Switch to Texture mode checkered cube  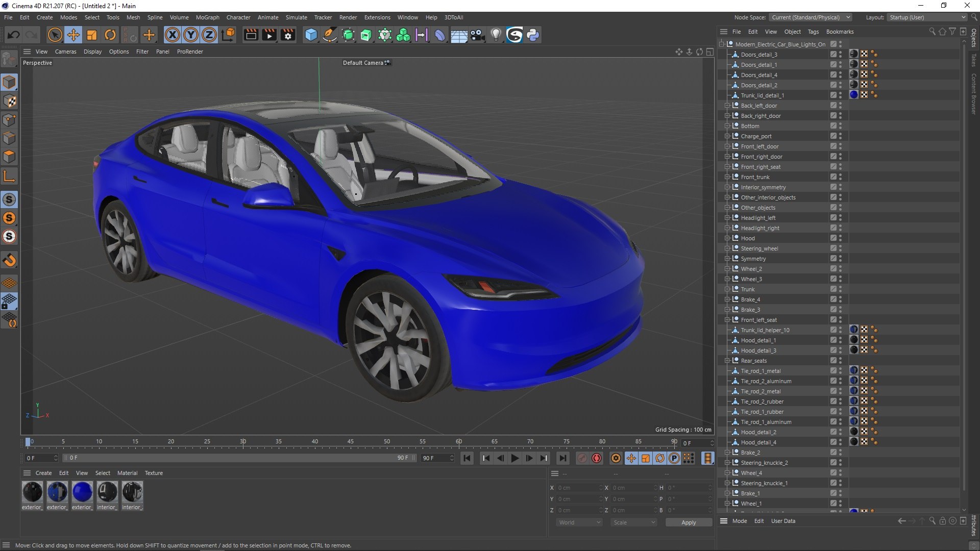pos(9,101)
